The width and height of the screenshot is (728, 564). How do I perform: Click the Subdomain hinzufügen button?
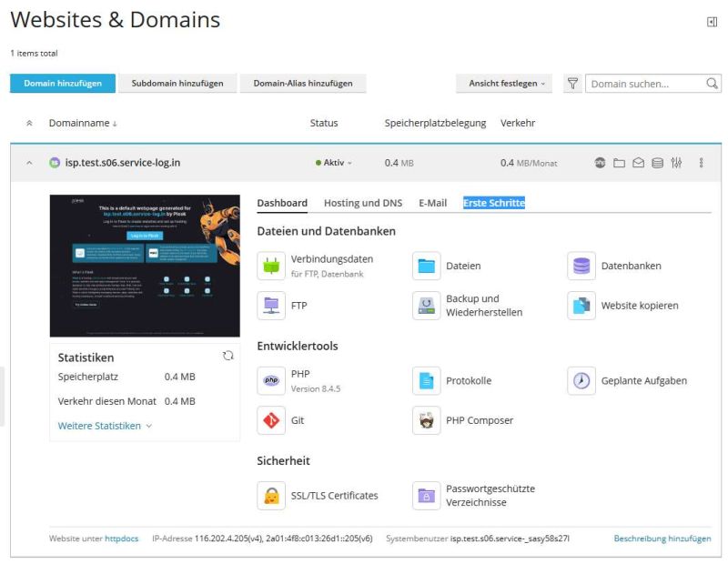pos(177,84)
